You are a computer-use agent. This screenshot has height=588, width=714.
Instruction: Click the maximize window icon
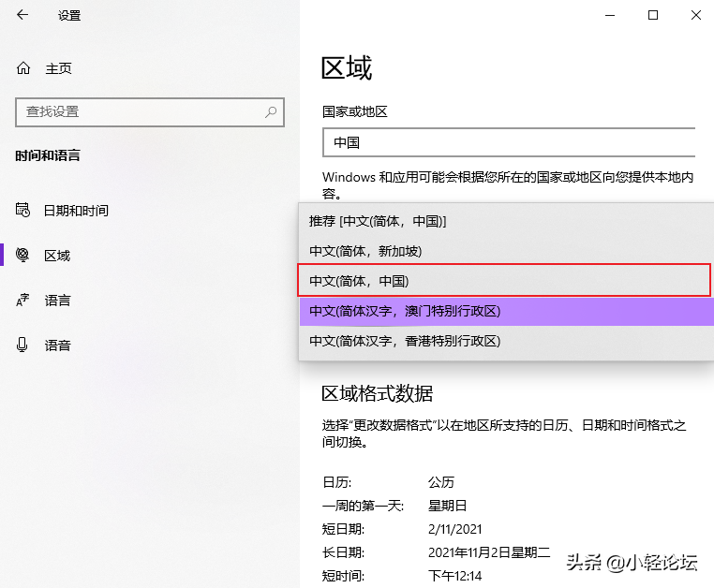pyautogui.click(x=653, y=15)
